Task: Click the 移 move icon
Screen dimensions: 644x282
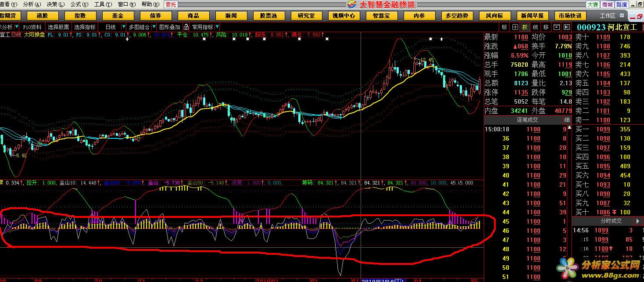Action: tap(546, 27)
